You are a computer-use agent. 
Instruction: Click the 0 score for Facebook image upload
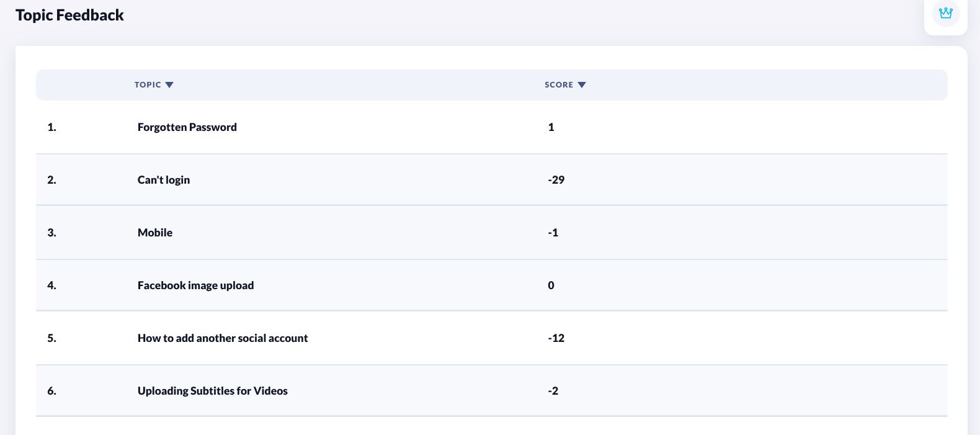pyautogui.click(x=551, y=285)
